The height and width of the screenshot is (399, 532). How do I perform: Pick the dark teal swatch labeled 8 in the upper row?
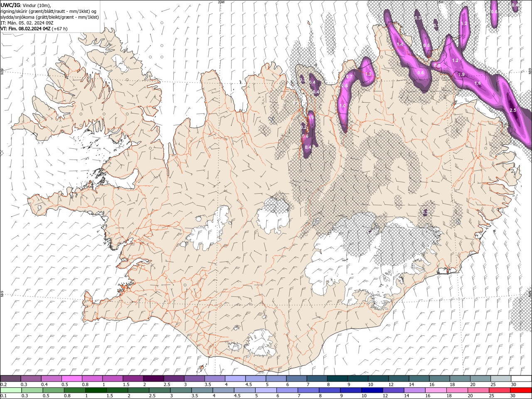pos(337,379)
